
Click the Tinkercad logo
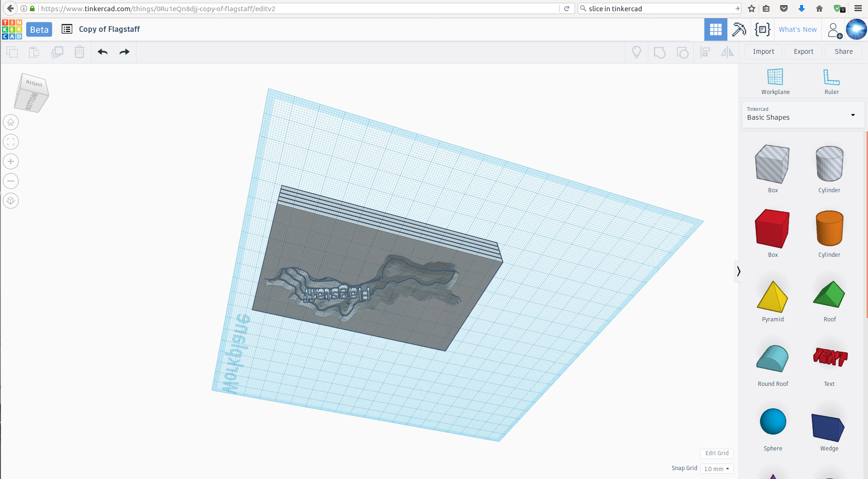(x=12, y=29)
